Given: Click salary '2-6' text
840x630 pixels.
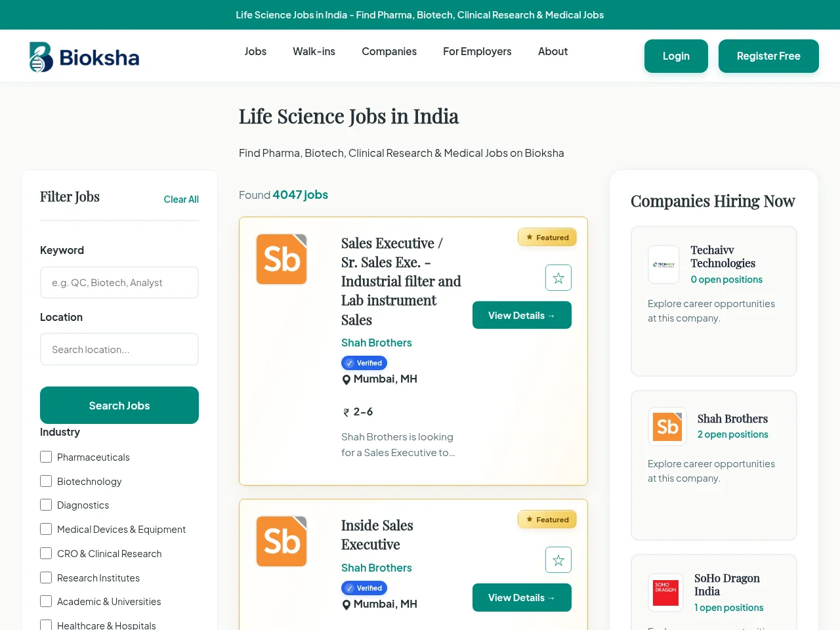Looking at the screenshot, I should click(x=363, y=411).
